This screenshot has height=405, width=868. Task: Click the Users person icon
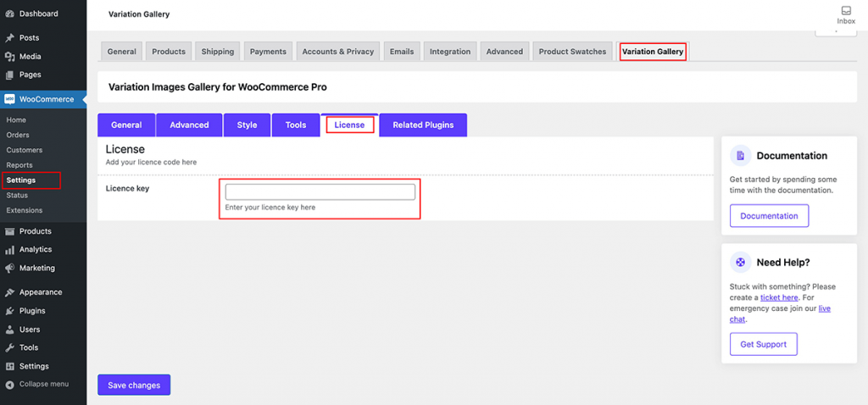tap(9, 330)
